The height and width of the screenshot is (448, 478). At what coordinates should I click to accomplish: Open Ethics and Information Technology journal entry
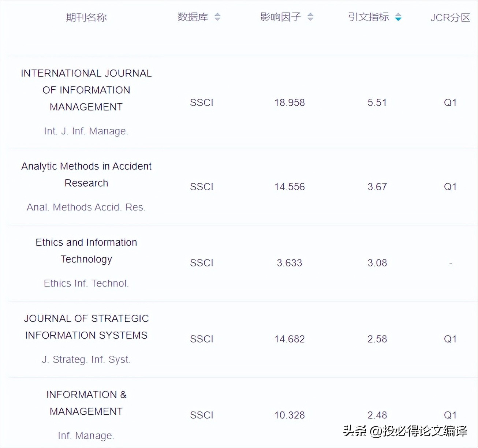(86, 250)
